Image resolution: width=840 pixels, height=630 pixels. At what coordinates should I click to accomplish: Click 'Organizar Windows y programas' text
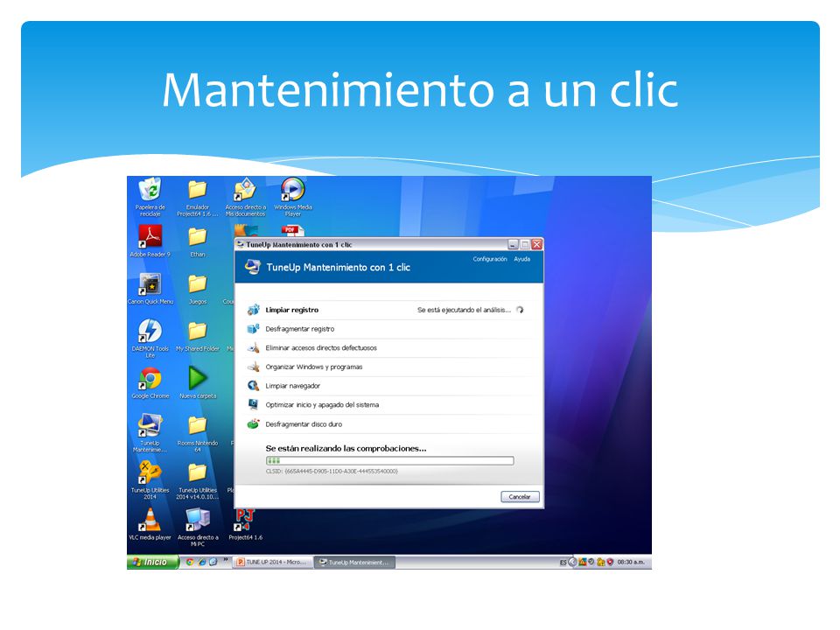point(314,367)
